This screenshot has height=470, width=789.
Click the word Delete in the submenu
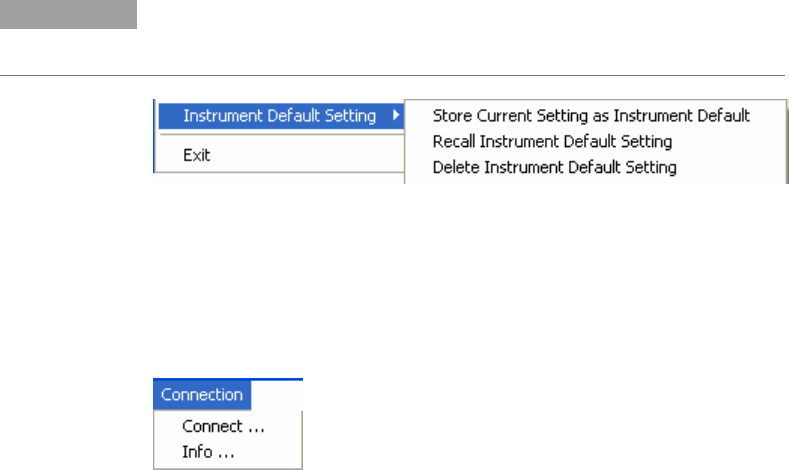click(456, 167)
